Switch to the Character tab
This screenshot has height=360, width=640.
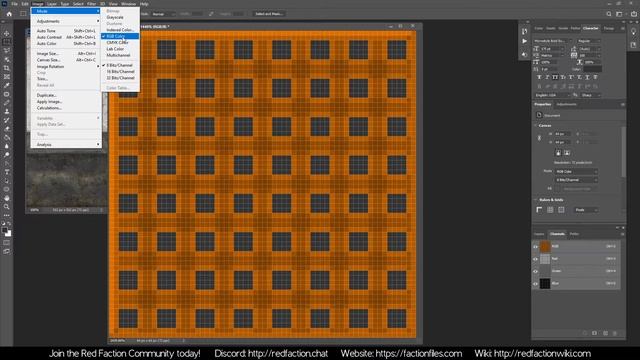point(590,28)
